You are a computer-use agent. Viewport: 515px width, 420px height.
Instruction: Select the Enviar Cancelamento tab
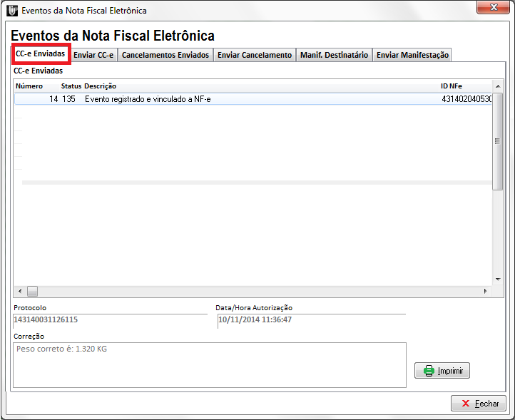255,55
